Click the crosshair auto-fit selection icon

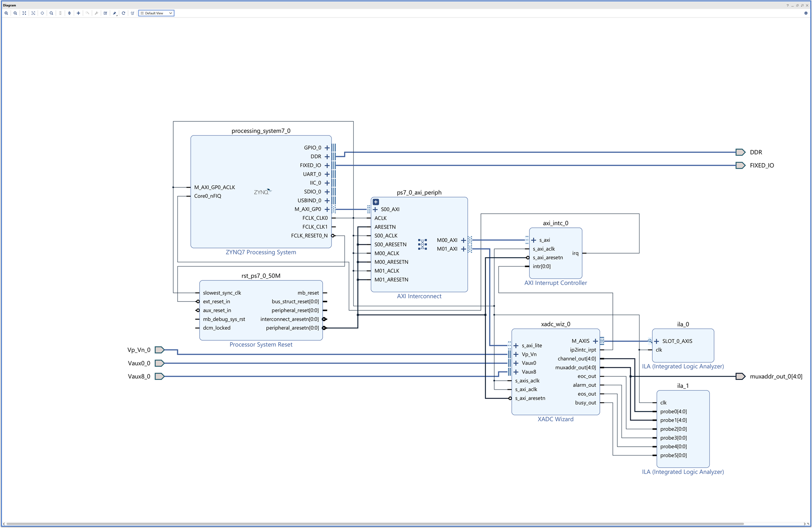coord(42,13)
